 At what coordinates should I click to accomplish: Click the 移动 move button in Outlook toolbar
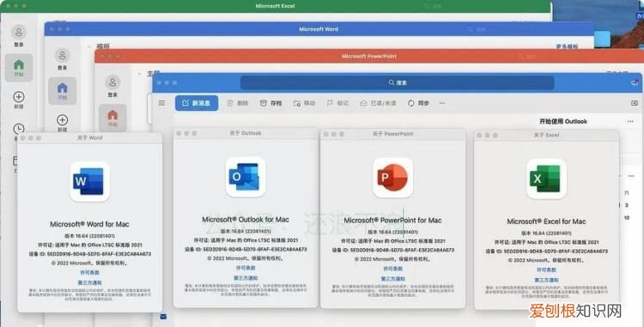click(304, 103)
